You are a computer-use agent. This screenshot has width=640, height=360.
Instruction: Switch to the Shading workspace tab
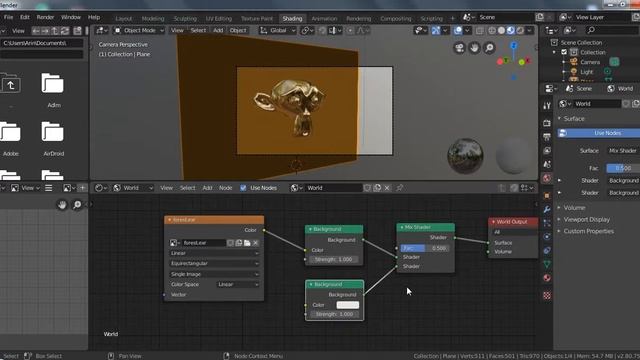coord(292,18)
